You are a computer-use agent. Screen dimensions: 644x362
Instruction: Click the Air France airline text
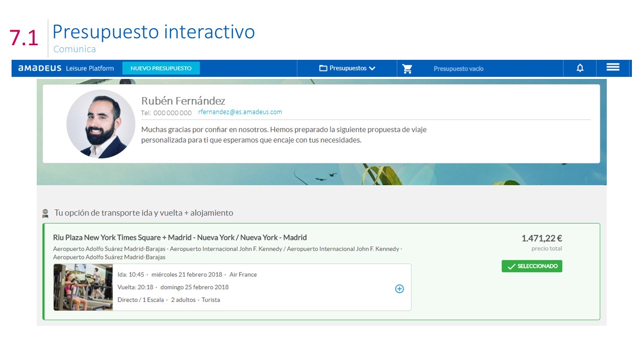click(243, 275)
